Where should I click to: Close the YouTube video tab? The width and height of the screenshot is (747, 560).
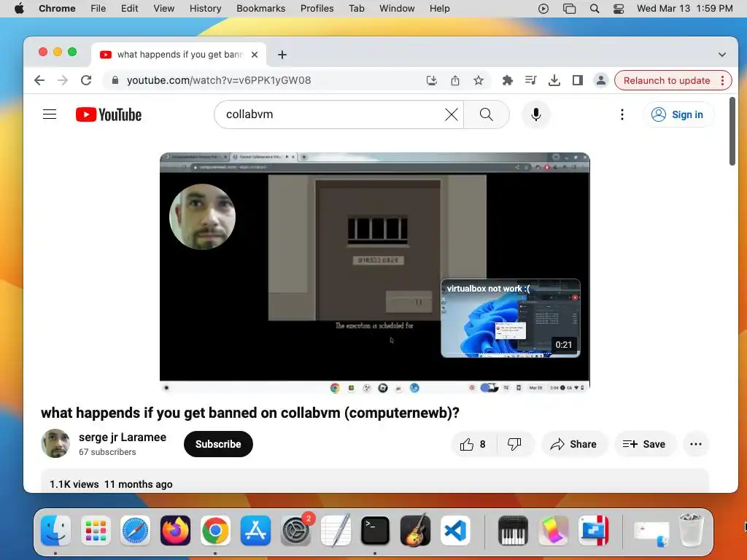[x=255, y=55]
